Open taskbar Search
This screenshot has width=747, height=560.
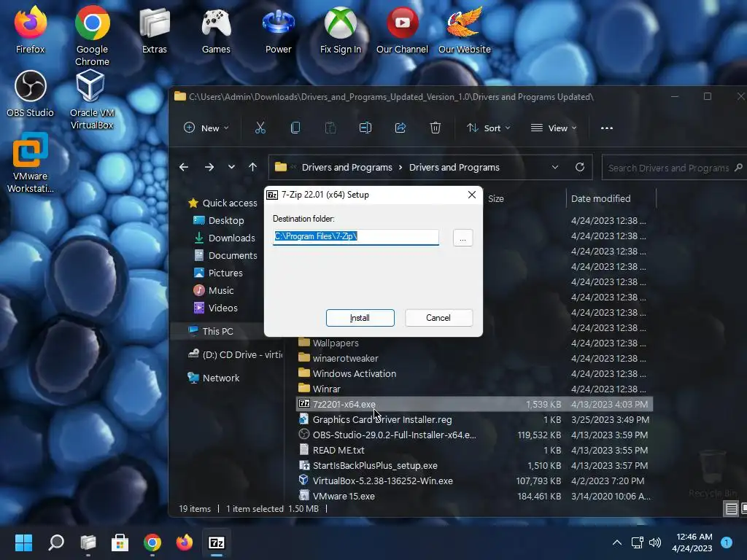56,542
